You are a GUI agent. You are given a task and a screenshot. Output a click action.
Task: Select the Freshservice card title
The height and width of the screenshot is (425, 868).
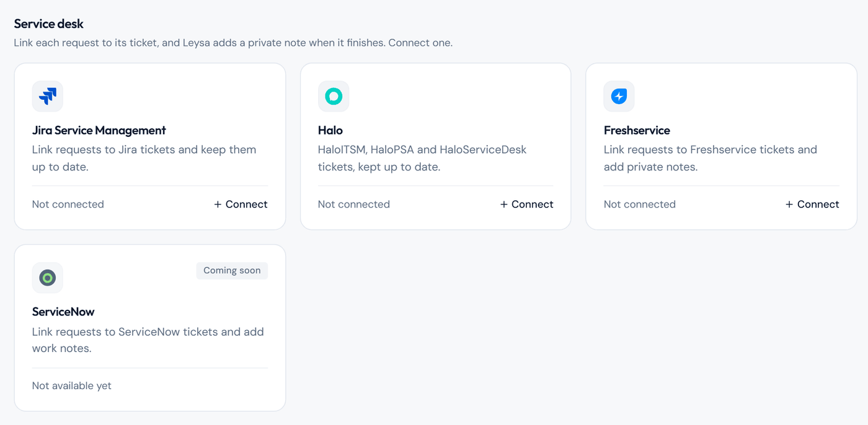click(x=637, y=131)
